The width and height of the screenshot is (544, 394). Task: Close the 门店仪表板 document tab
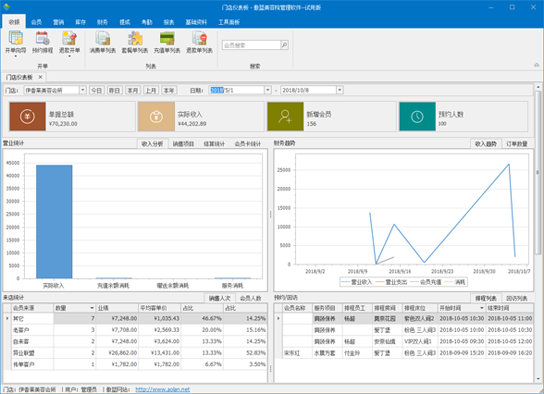[40, 77]
